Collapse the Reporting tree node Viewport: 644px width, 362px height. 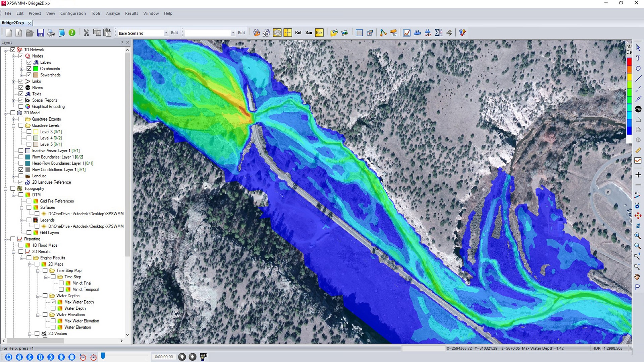click(5, 239)
